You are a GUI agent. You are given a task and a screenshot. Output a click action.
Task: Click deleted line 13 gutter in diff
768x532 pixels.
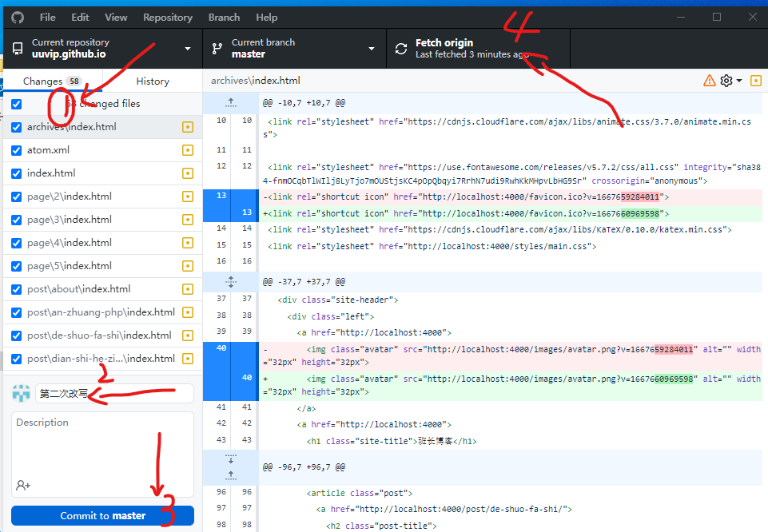coord(231,197)
